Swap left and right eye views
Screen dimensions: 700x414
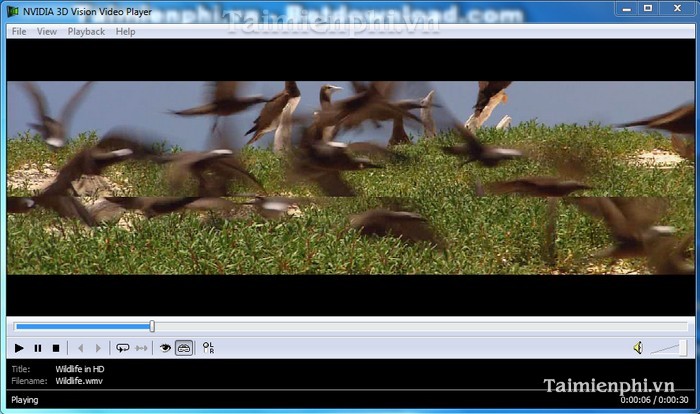coord(208,347)
